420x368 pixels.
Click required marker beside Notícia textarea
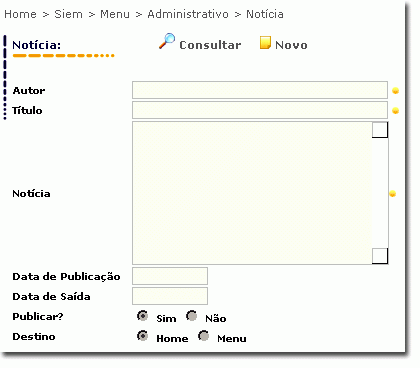pyautogui.click(x=393, y=194)
